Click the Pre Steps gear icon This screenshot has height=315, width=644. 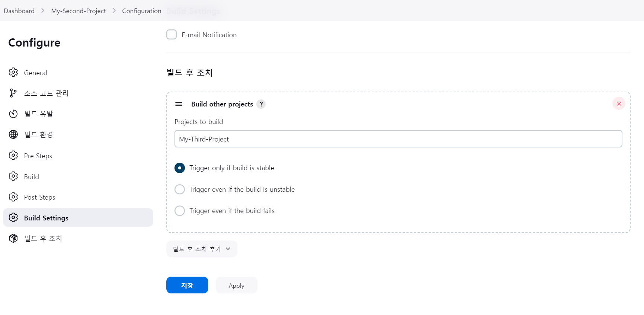click(13, 156)
